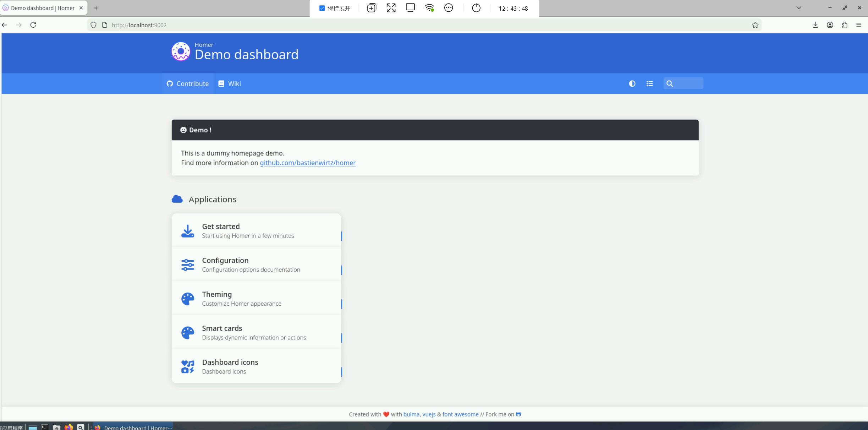Viewport: 868px width, 430px height.
Task: Open the Contribute GitHub link
Action: coord(188,84)
